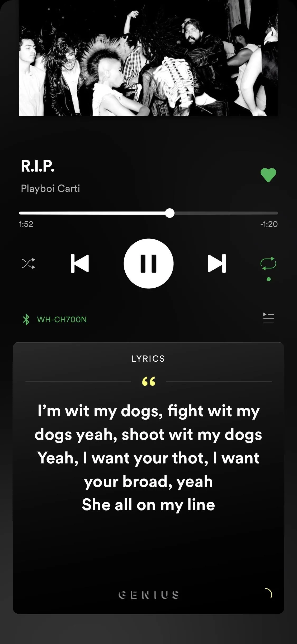Screen dimensions: 297x644
Task: Unlike song with green heart
Action: coord(268,175)
